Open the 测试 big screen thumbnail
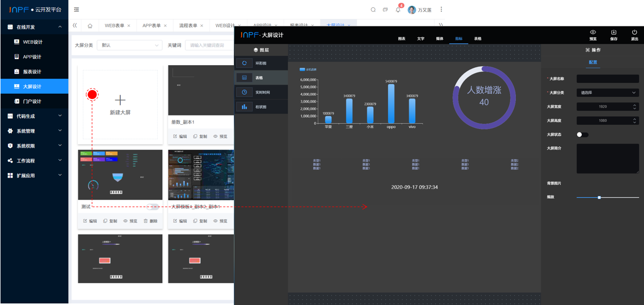The height and width of the screenshot is (305, 644). click(120, 175)
